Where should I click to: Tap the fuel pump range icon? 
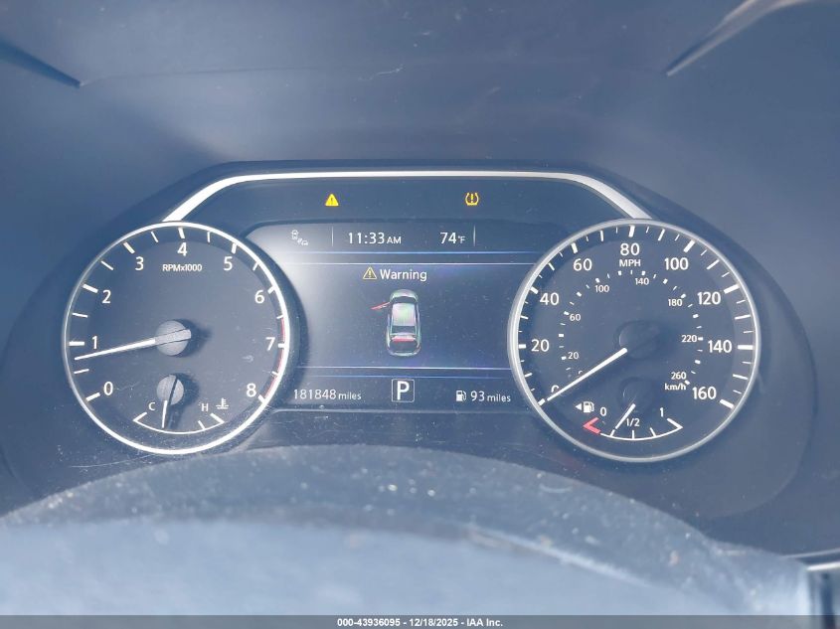click(460, 395)
